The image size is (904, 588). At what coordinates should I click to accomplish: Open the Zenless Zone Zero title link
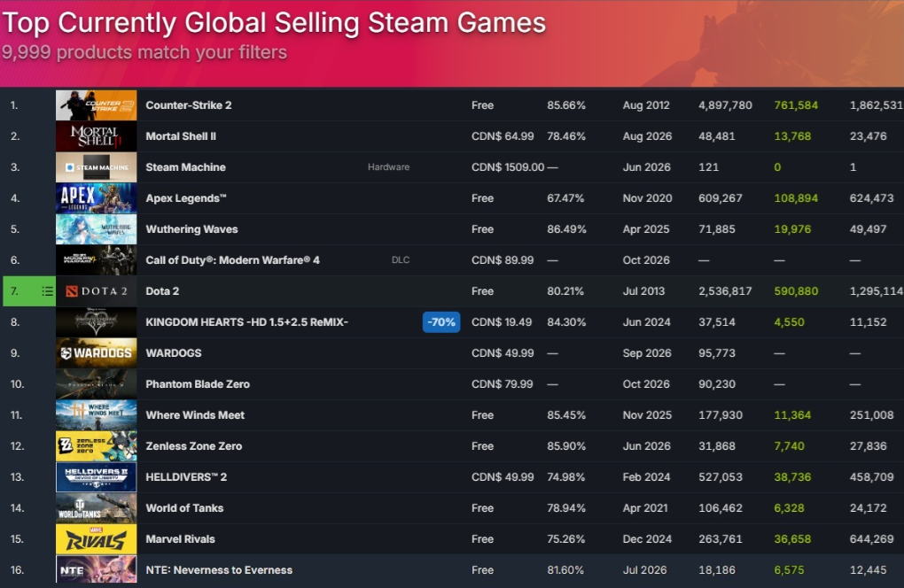click(194, 446)
